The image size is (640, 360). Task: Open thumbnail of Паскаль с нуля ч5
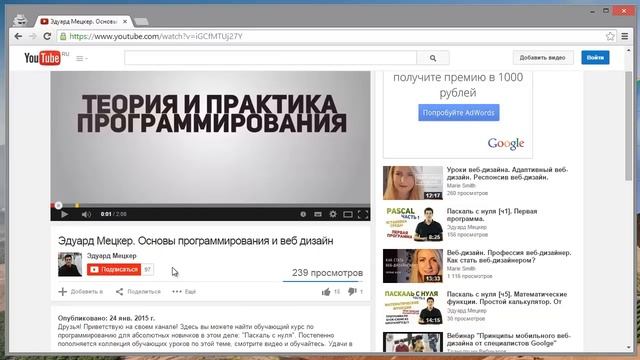pyautogui.click(x=413, y=307)
